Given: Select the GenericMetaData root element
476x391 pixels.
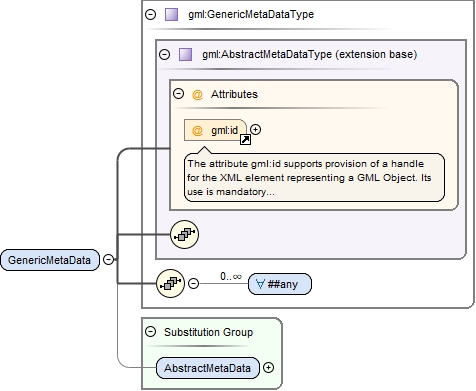Looking at the screenshot, I should (x=50, y=260).
